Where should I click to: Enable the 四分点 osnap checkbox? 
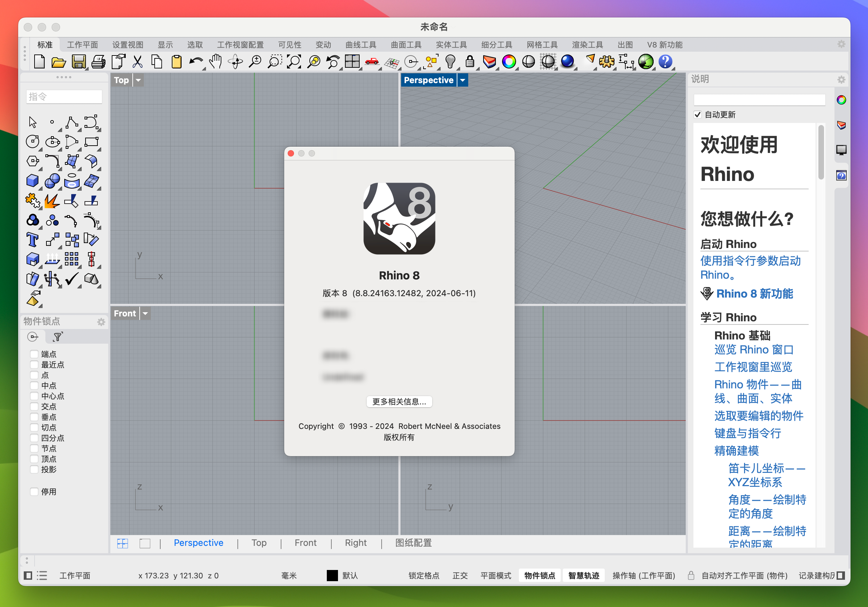[x=34, y=438]
